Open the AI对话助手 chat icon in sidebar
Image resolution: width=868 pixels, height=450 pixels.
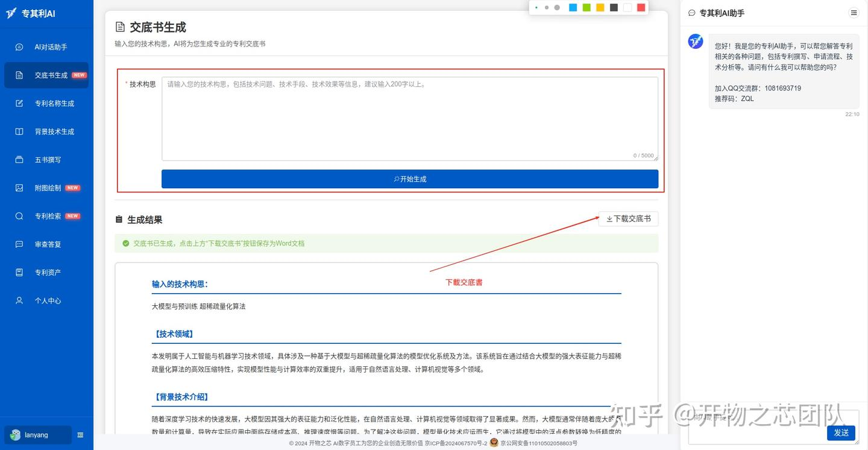(19, 47)
